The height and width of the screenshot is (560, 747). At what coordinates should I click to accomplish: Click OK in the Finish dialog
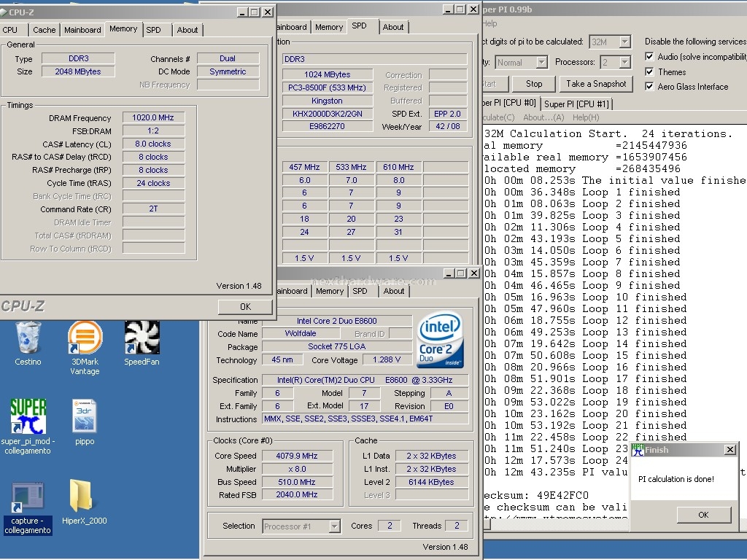pos(704,515)
